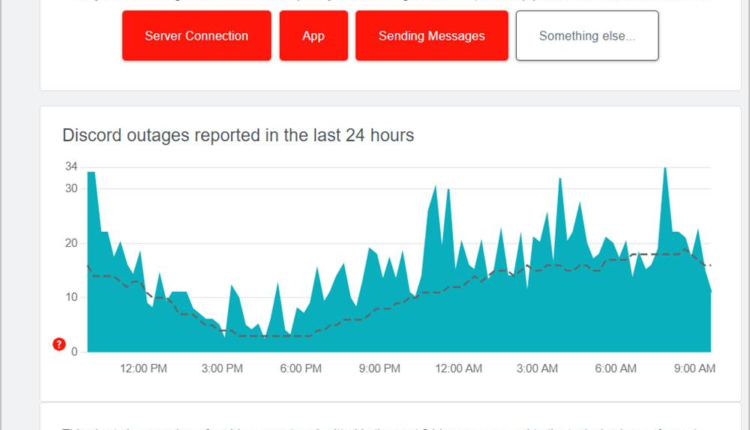Select the 3:00 AM axis label
The width and height of the screenshot is (750, 430).
537,369
